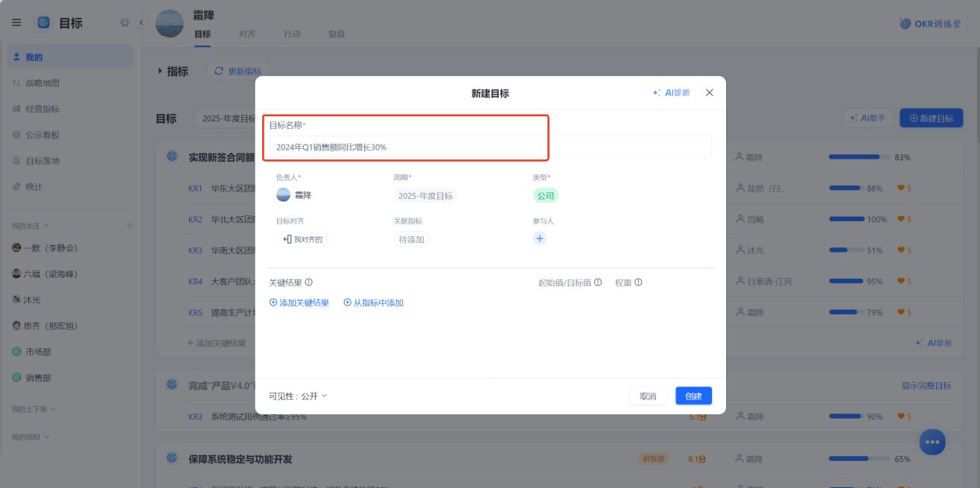The height and width of the screenshot is (488, 980).
Task: Click 显示完整目标 link
Action: [926, 385]
